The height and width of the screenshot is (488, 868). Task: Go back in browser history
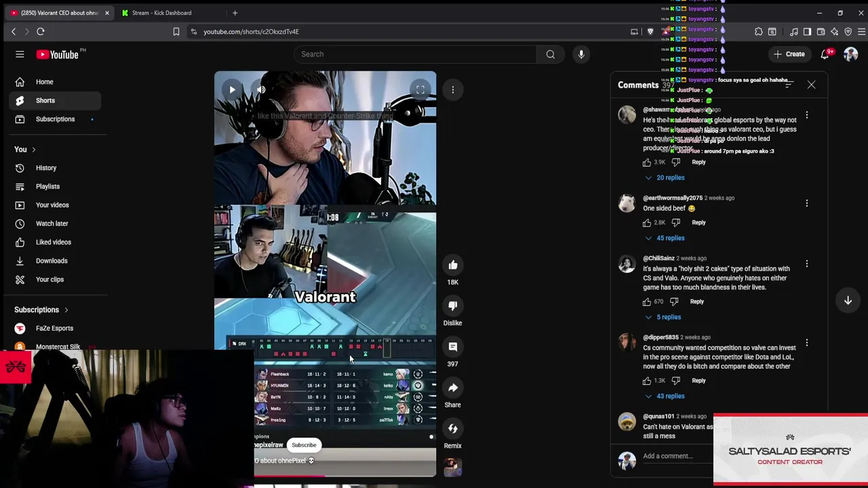pyautogui.click(x=14, y=31)
